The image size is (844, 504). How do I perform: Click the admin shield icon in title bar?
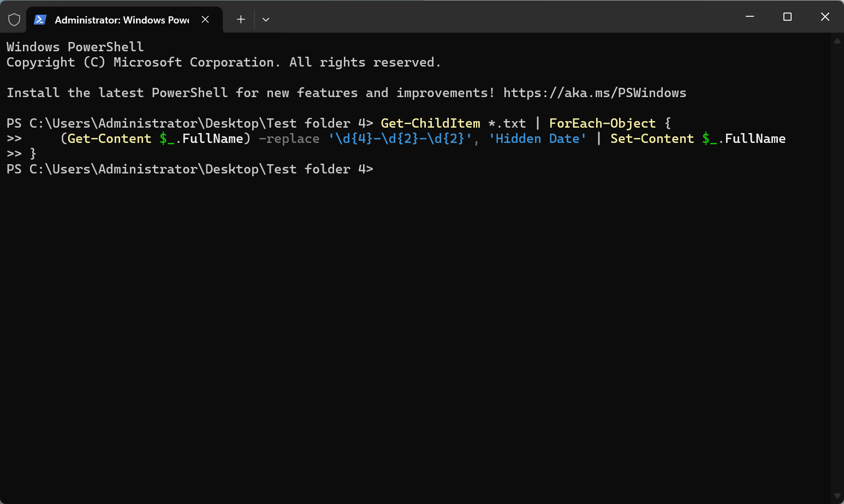[14, 20]
